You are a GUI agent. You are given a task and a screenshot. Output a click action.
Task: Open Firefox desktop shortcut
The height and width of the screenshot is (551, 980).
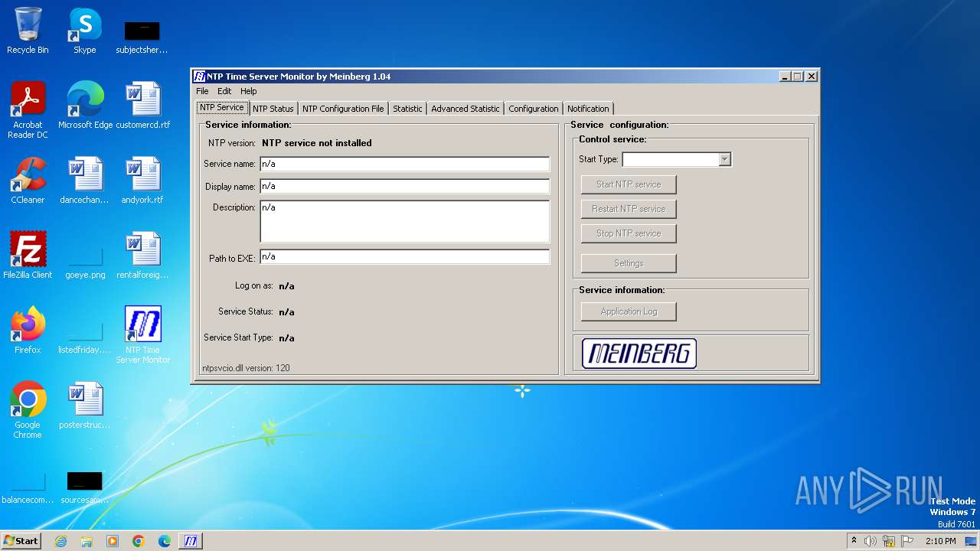pos(28,331)
